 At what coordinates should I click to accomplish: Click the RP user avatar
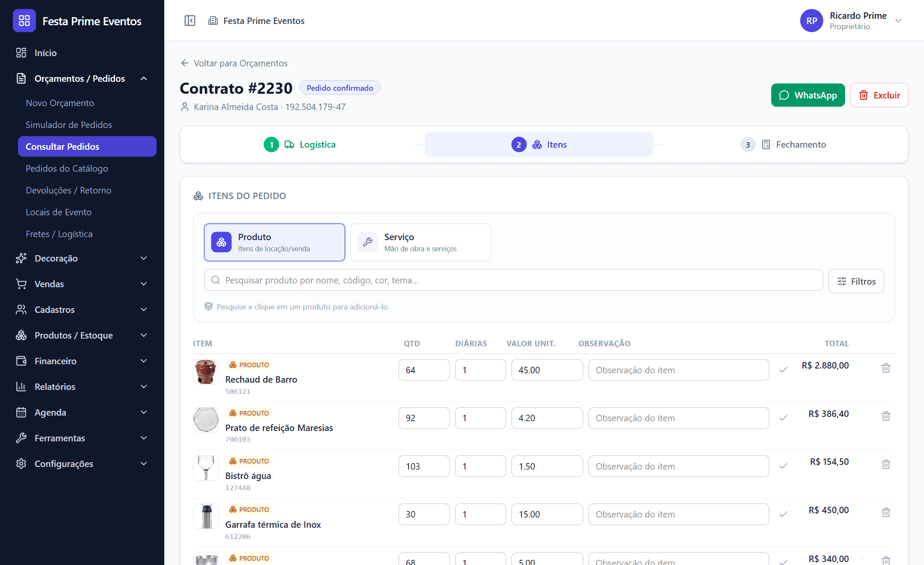811,21
